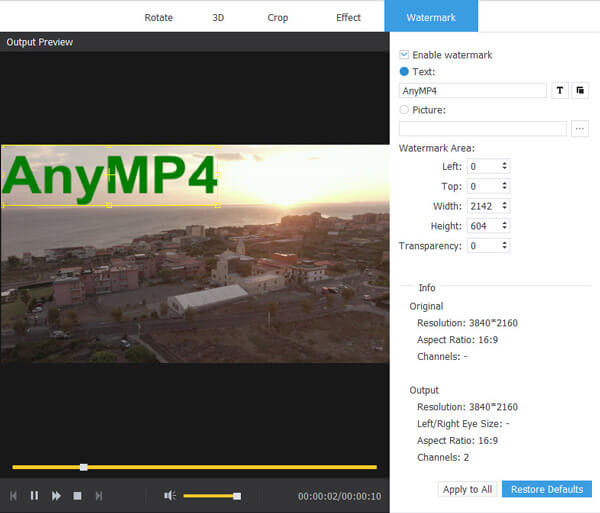Click the Apply to All button
The image size is (600, 513).
467,489
